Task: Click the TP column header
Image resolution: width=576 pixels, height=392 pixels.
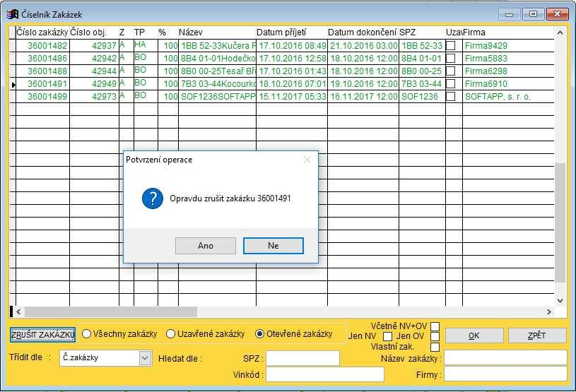Action: [146, 32]
